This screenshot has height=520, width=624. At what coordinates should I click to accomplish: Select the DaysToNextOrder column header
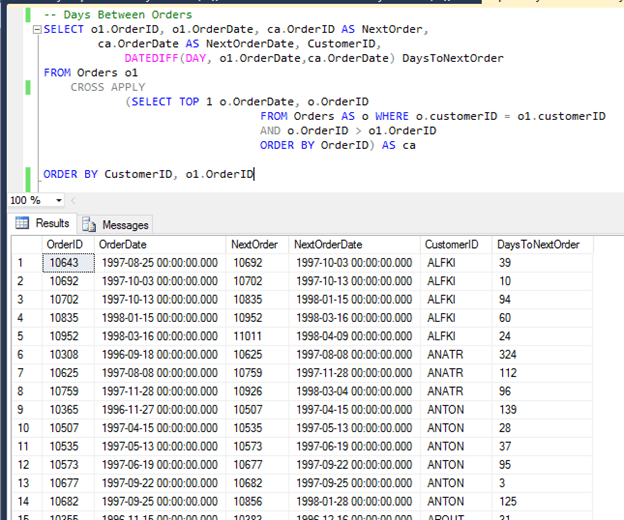click(535, 245)
